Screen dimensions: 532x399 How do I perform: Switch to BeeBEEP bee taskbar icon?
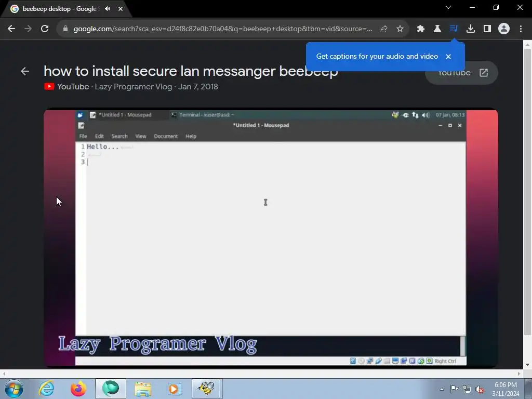click(207, 389)
